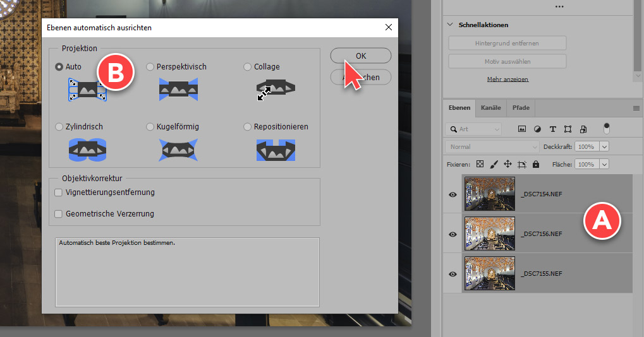
Task: Click the lock image pixels brush icon
Action: tap(494, 164)
